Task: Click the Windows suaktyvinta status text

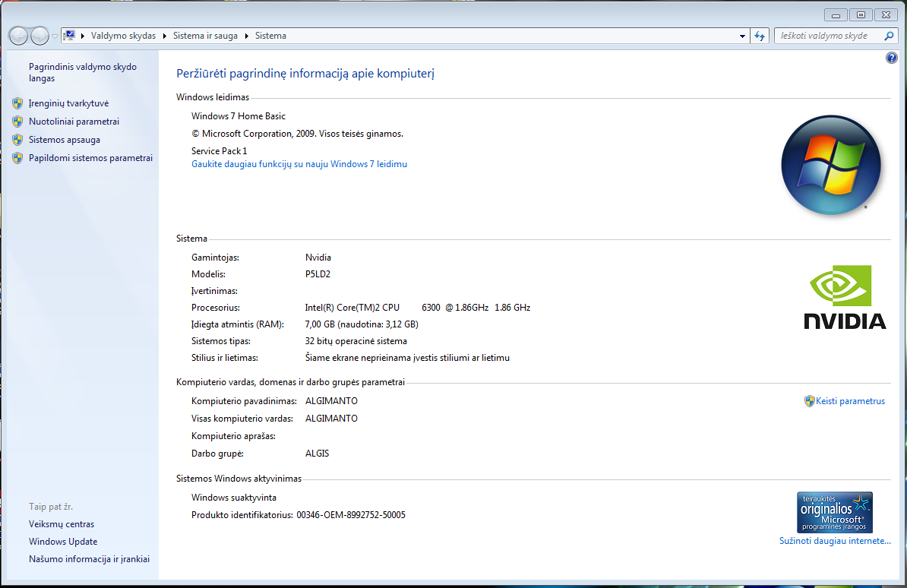Action: pyautogui.click(x=234, y=498)
